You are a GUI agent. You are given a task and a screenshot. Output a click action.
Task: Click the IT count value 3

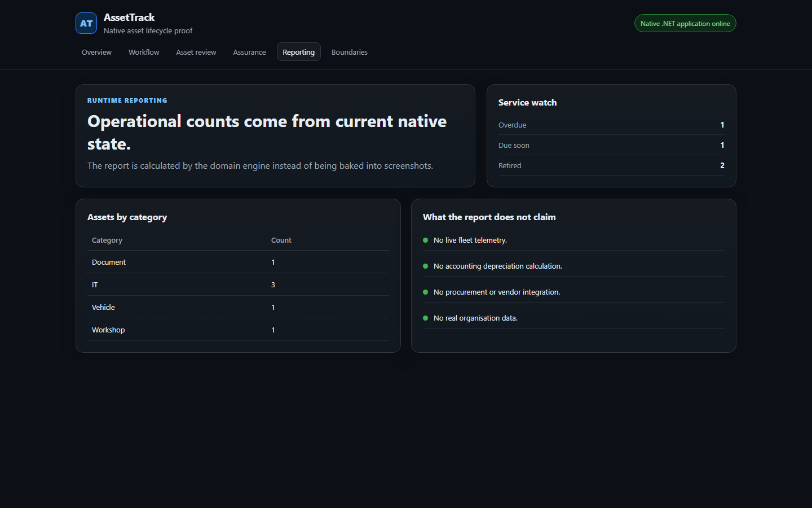[273, 284]
